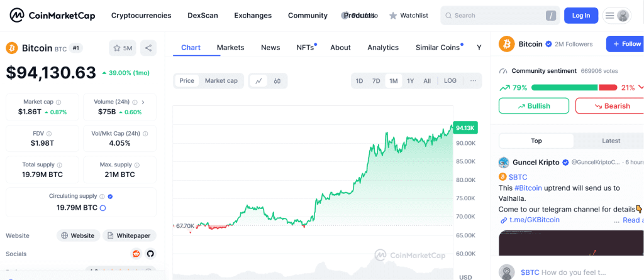Image resolution: width=644 pixels, height=280 pixels.
Task: Switch to the About tab
Action: click(340, 48)
